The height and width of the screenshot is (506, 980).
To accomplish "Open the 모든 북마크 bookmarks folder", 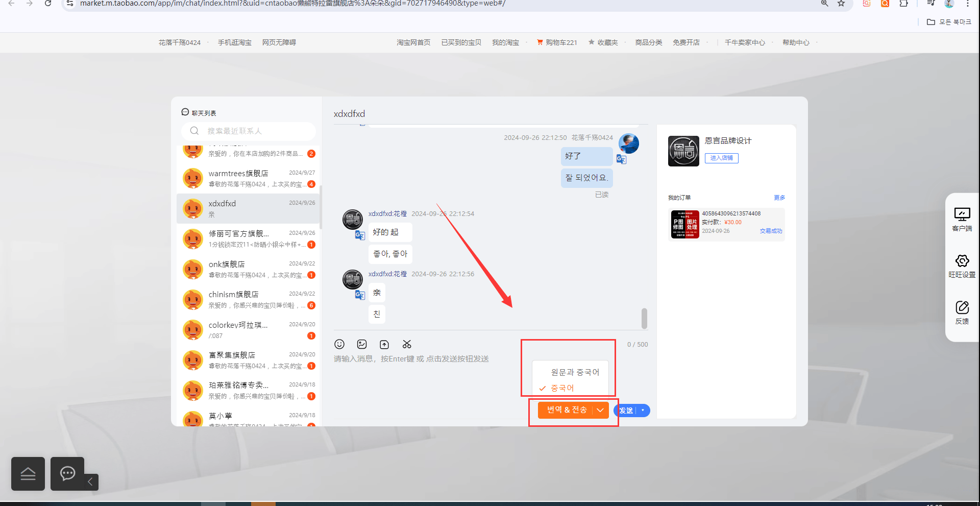I will coord(949,22).
